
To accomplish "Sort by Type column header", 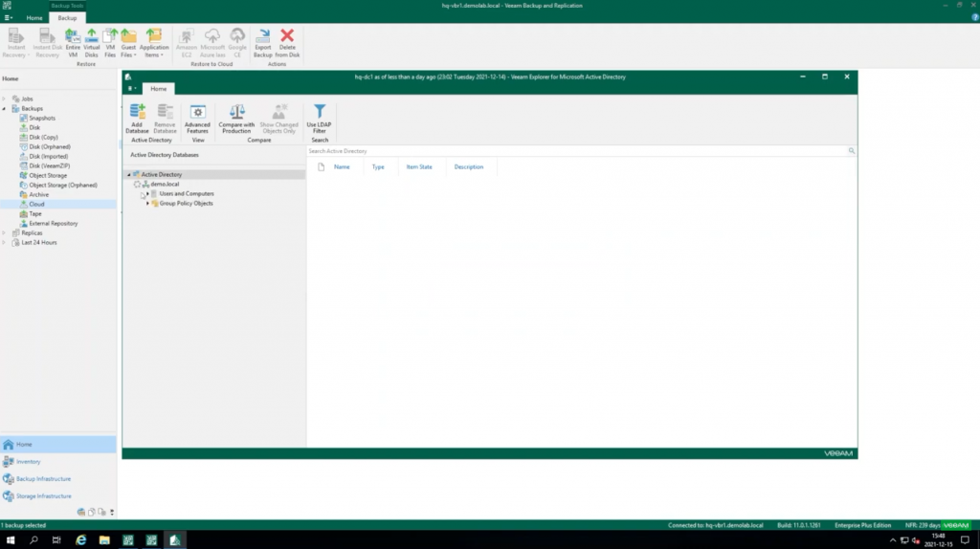I will (378, 167).
